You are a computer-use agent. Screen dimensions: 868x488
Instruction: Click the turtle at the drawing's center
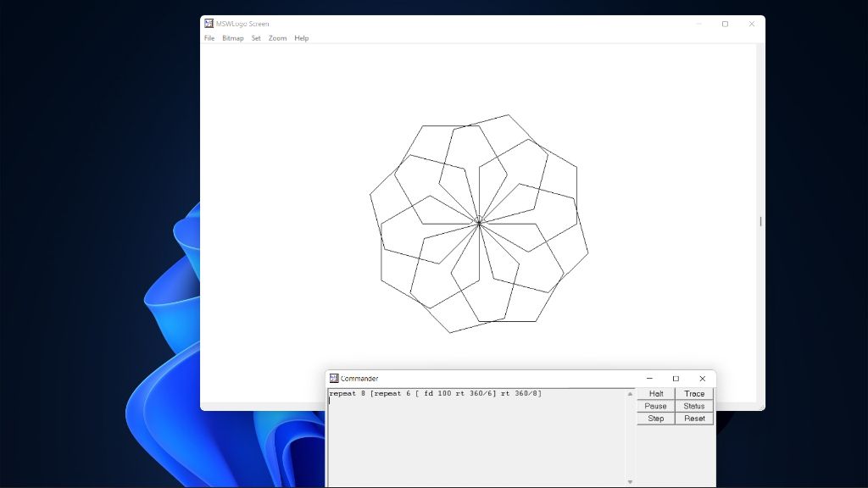tap(479, 222)
